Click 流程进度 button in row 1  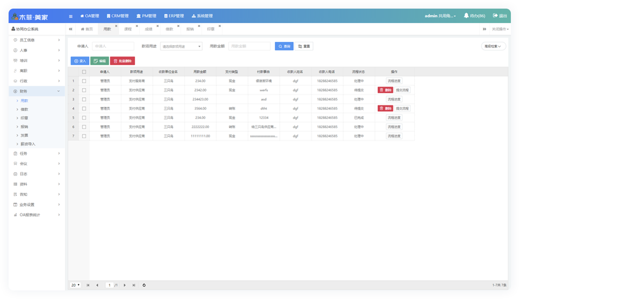(x=394, y=81)
